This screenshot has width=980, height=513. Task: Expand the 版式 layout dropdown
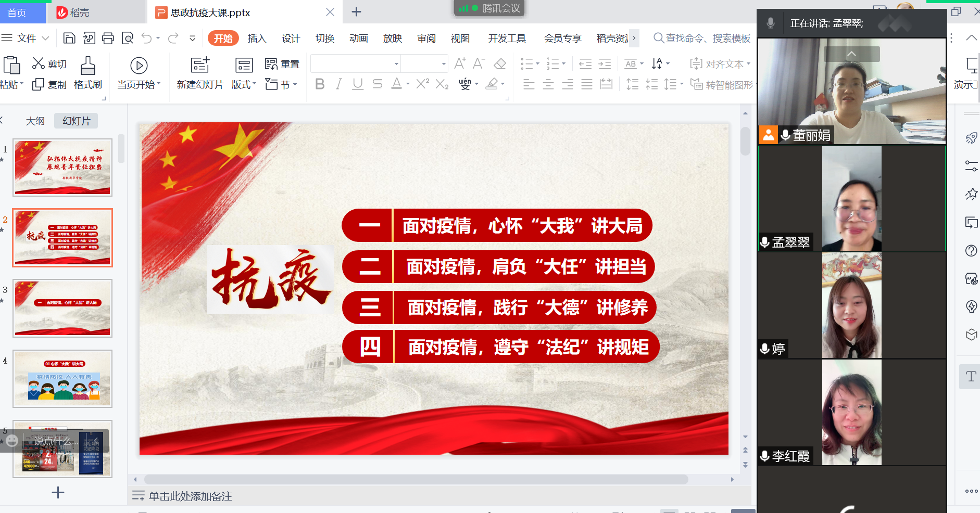click(x=244, y=84)
